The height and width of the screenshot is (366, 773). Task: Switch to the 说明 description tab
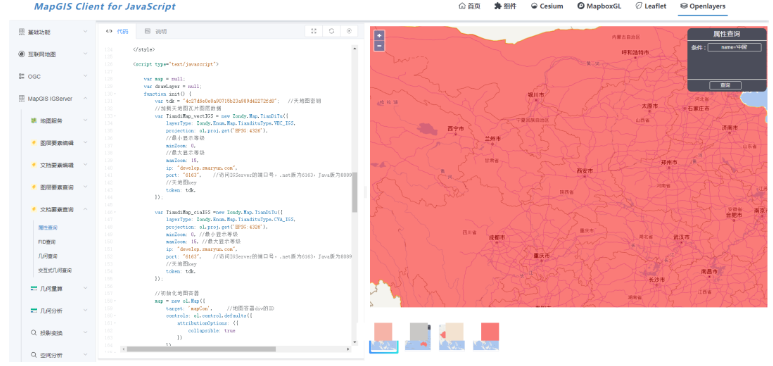156,31
